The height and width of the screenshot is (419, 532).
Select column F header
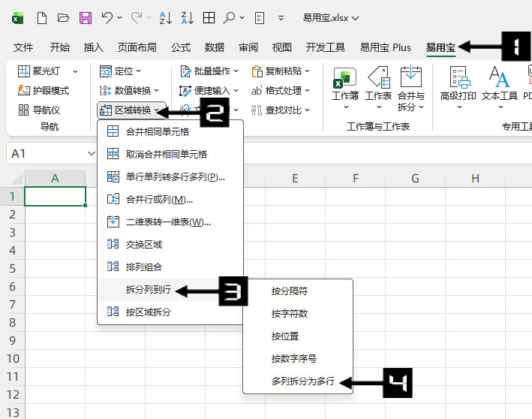[x=355, y=178]
